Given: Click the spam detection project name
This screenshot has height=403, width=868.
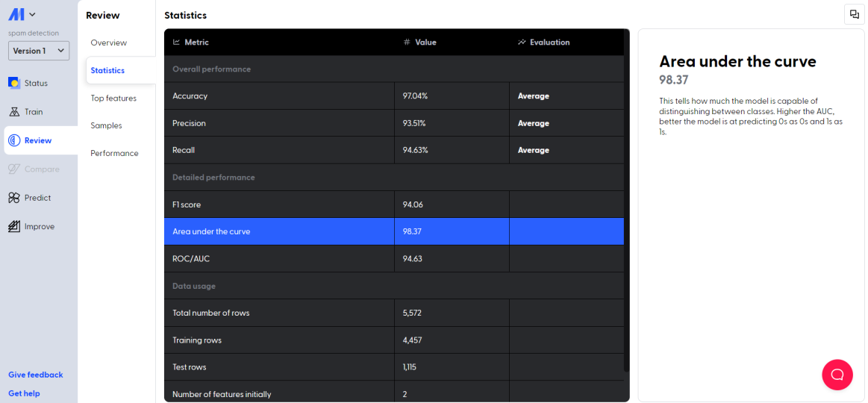Looking at the screenshot, I should click(34, 34).
